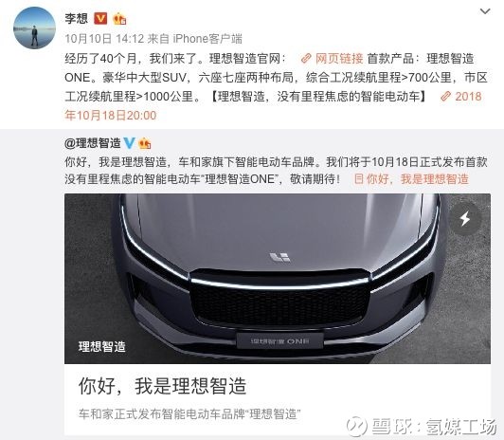The width and height of the screenshot is (504, 440).
Task: Click the 李想 username
Action: pos(77,18)
